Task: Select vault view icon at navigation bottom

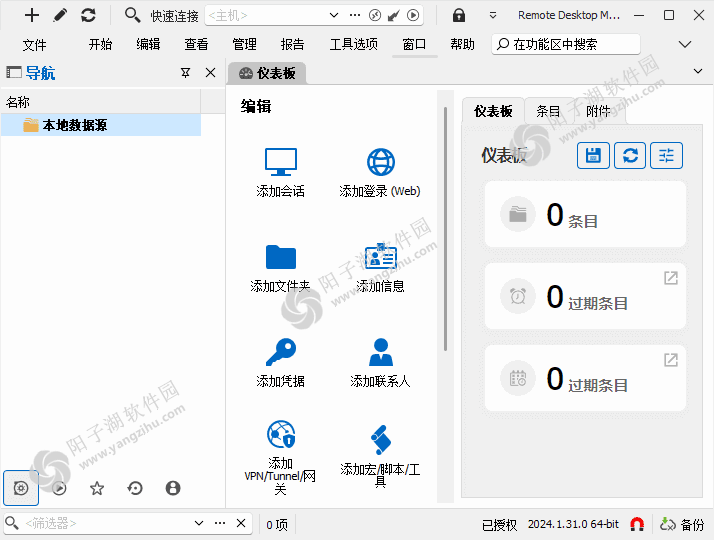Action: click(x=21, y=488)
